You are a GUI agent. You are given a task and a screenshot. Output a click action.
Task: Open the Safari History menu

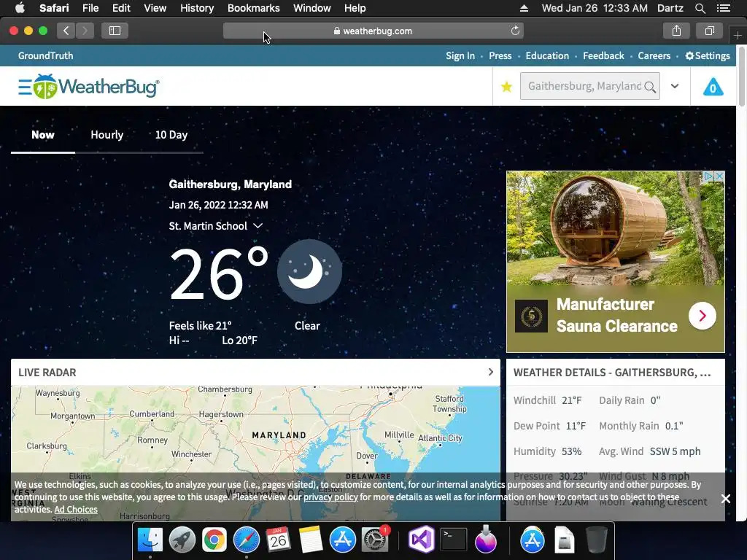(197, 8)
